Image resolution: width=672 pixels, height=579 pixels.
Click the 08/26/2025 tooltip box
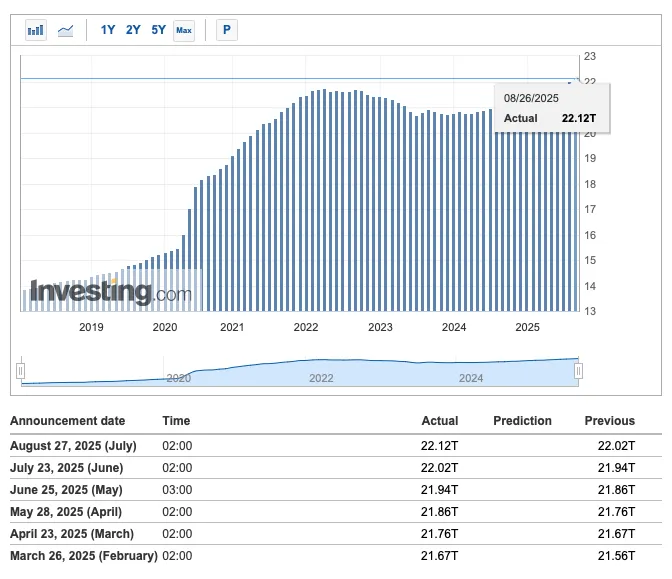552,108
